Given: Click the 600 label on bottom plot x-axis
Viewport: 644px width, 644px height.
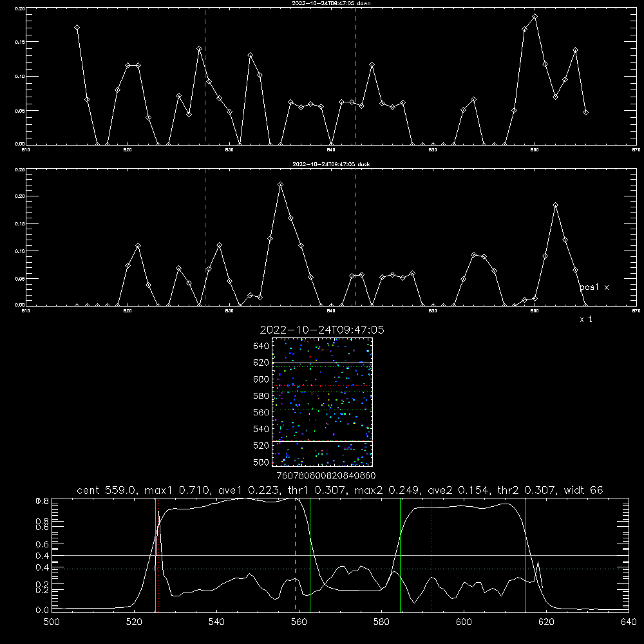Looking at the screenshot, I should point(464,622).
